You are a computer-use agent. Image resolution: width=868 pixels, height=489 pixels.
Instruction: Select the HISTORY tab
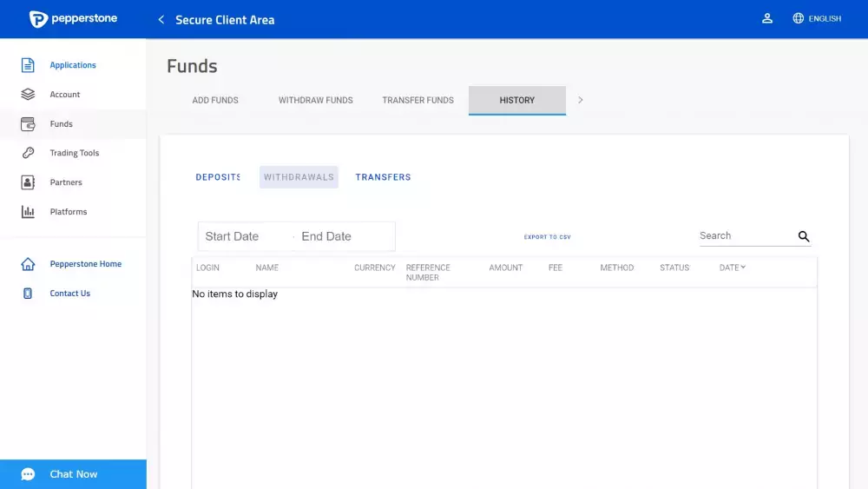[x=517, y=100]
